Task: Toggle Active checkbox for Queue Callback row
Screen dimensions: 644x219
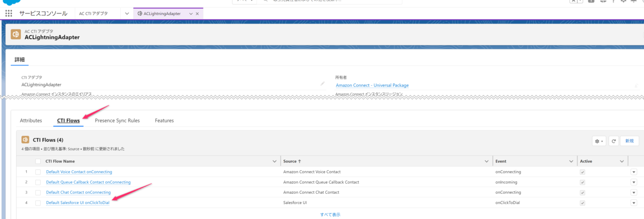Action: (x=582, y=182)
